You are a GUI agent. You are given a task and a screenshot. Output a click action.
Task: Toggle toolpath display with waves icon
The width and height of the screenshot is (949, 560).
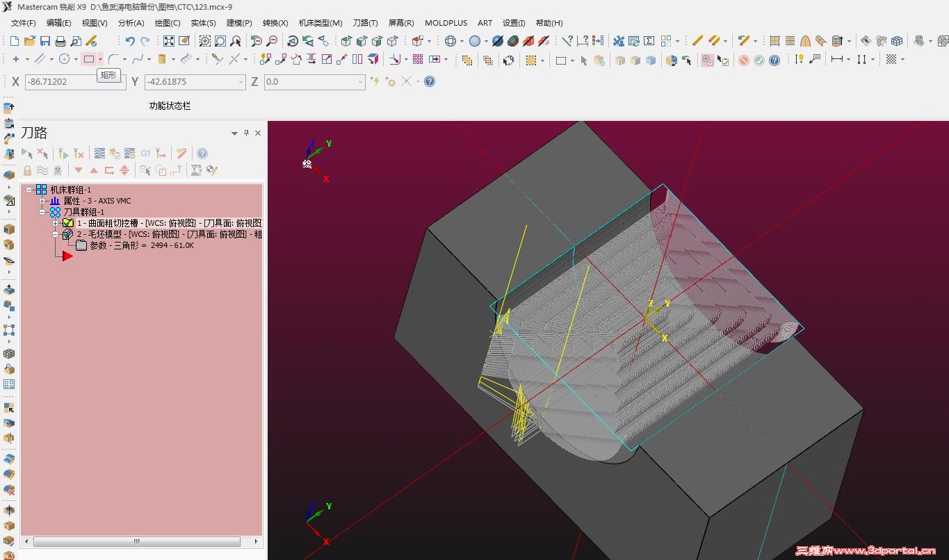[x=42, y=170]
